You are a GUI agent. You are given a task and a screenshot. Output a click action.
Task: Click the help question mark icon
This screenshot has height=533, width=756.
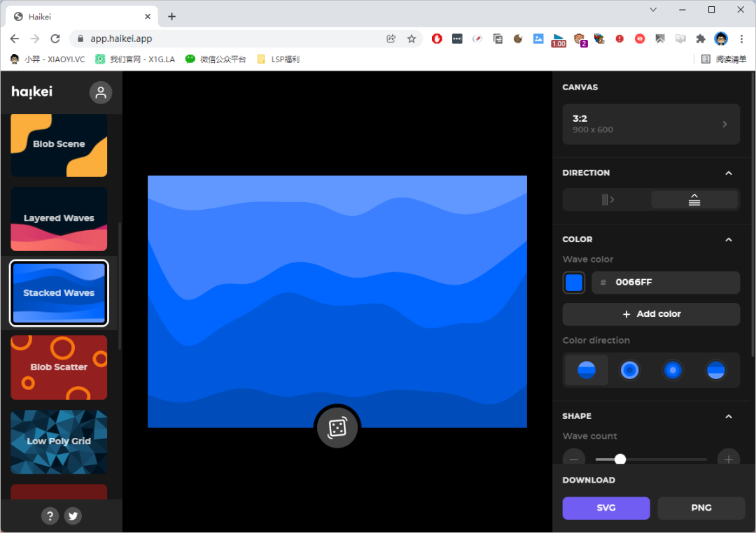point(50,516)
